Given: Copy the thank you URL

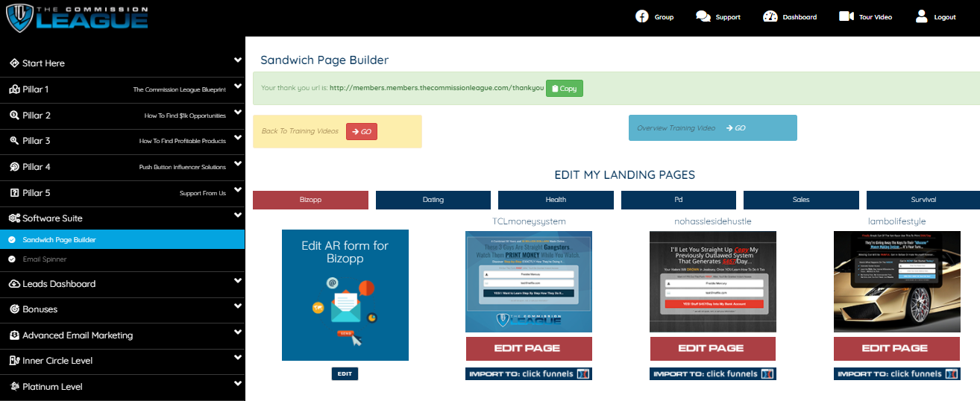Looking at the screenshot, I should [x=564, y=89].
